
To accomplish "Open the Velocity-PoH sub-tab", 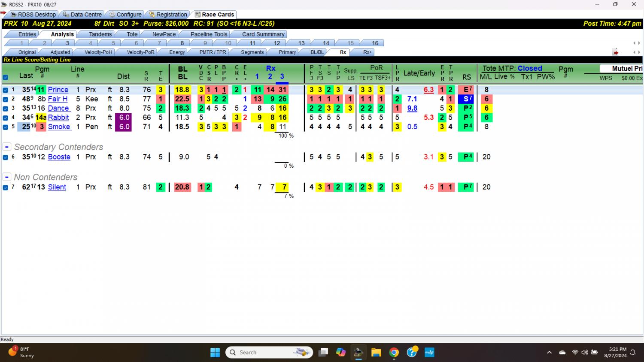I will 98,52.
